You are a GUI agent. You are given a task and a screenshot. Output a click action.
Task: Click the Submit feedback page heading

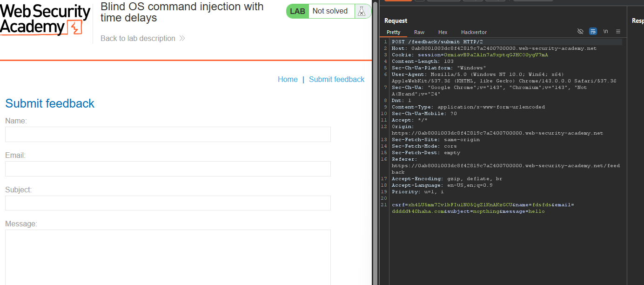(x=50, y=103)
